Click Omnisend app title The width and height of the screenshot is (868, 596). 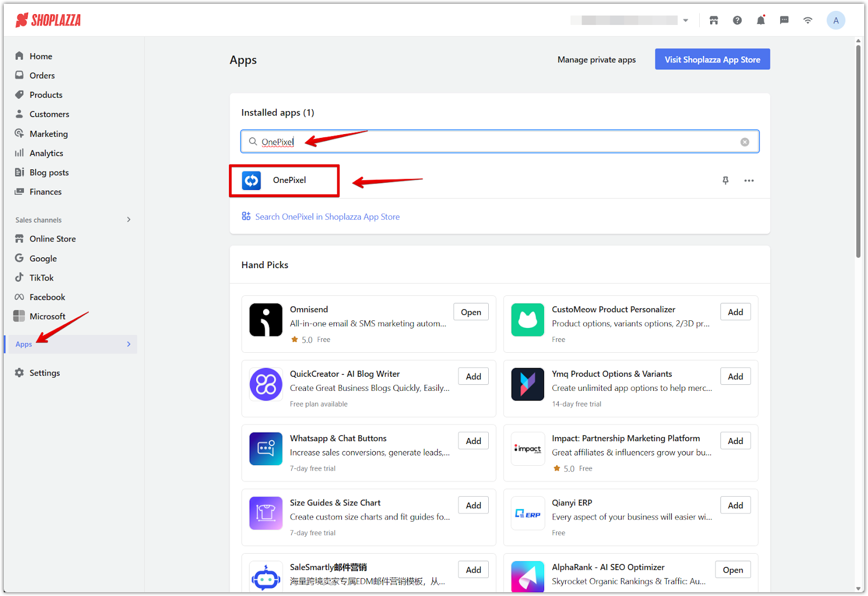tap(309, 309)
